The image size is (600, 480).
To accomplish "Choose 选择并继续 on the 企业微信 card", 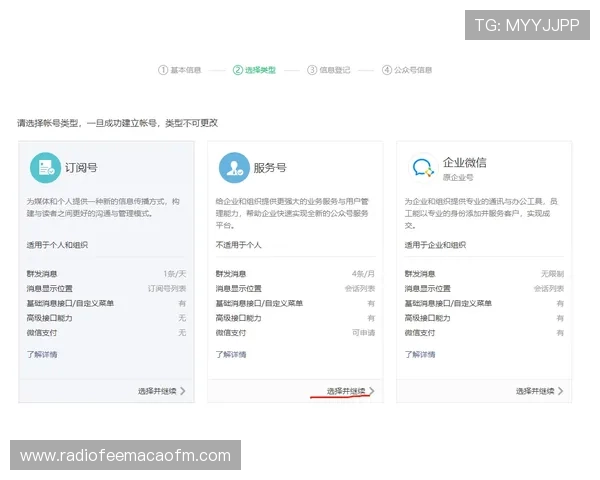I will click(535, 391).
